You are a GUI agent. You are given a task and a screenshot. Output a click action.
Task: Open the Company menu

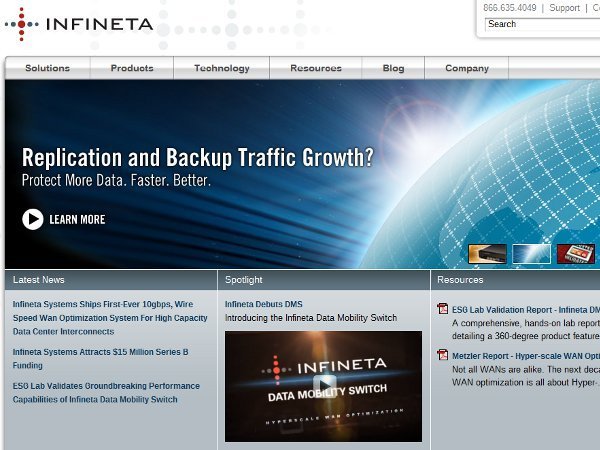click(x=467, y=68)
